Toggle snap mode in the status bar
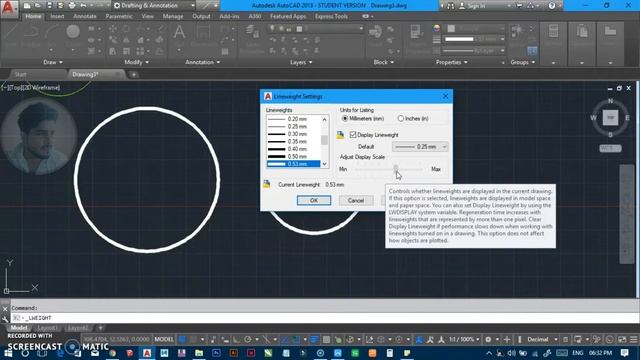Viewport: 640px width, 360px height. (x=193, y=340)
